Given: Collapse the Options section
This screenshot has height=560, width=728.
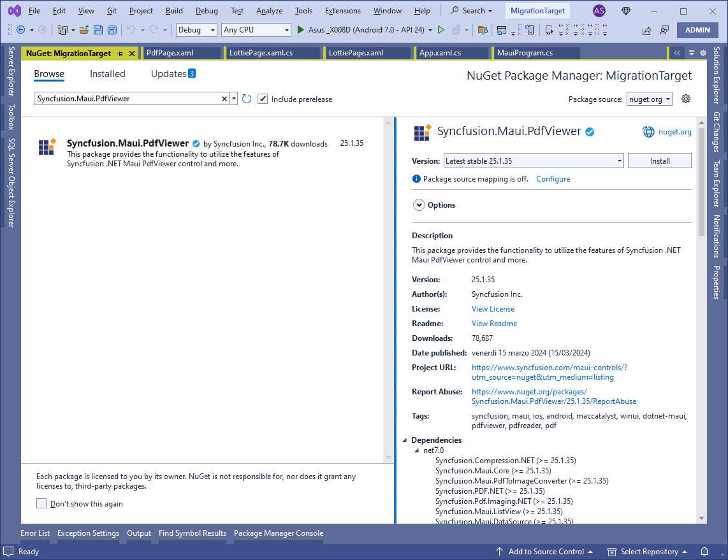Looking at the screenshot, I should [419, 205].
